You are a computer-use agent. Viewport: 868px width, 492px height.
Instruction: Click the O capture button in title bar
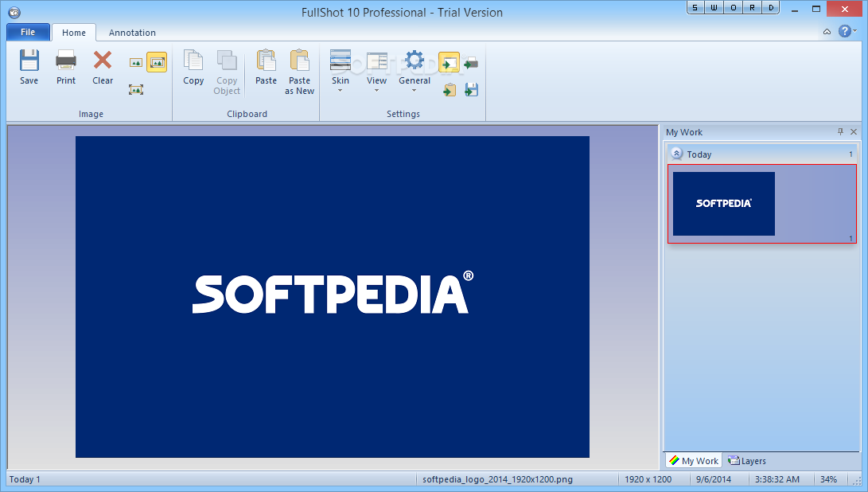(x=734, y=8)
